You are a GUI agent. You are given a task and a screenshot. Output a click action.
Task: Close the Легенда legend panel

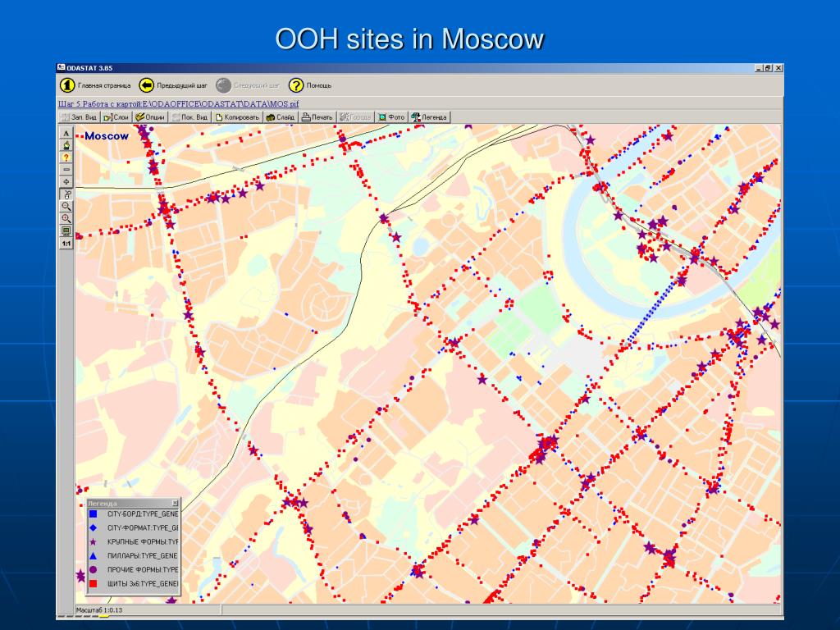(x=175, y=503)
